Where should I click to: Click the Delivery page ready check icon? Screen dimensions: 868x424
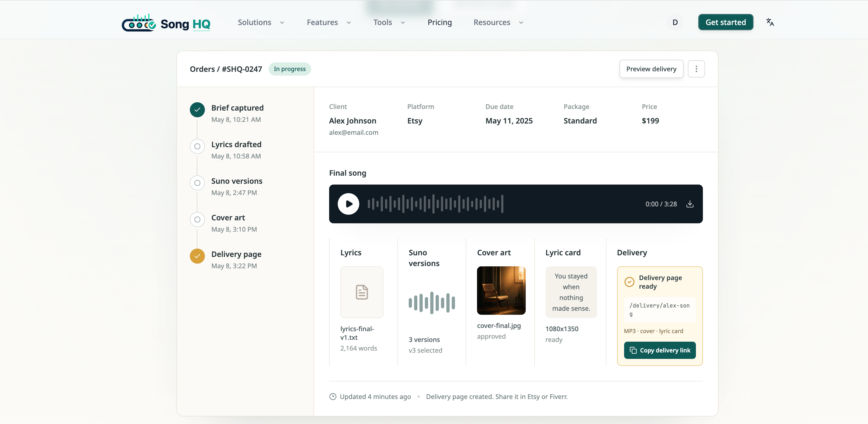pyautogui.click(x=629, y=282)
